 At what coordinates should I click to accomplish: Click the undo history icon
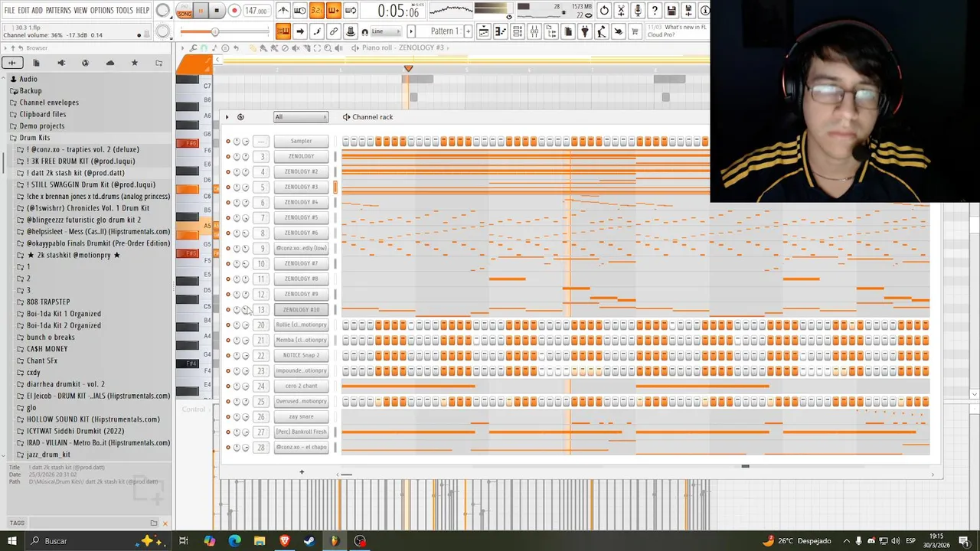pos(604,11)
